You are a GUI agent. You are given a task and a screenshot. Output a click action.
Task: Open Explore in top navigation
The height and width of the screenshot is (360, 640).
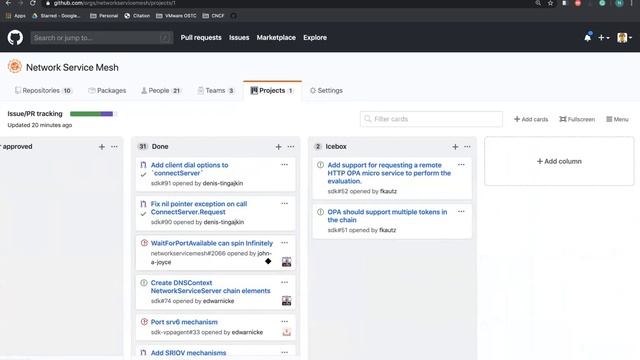coord(315,38)
